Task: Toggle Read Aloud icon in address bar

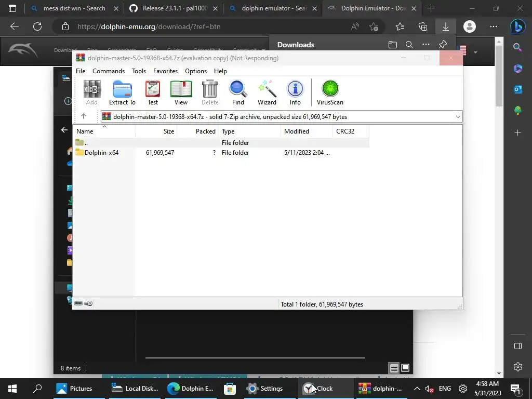Action: tap(355, 26)
